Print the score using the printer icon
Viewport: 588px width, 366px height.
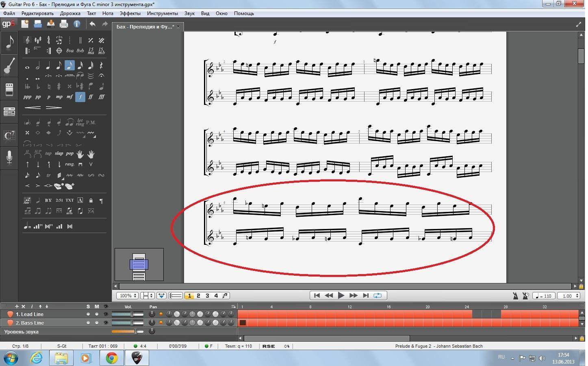tap(64, 24)
